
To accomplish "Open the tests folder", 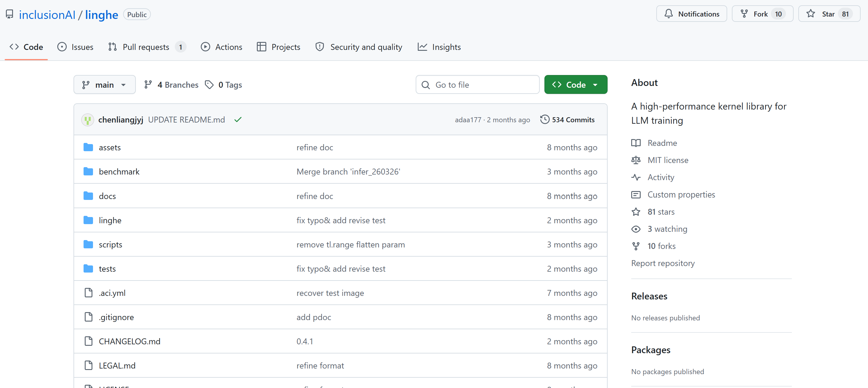I will [107, 269].
